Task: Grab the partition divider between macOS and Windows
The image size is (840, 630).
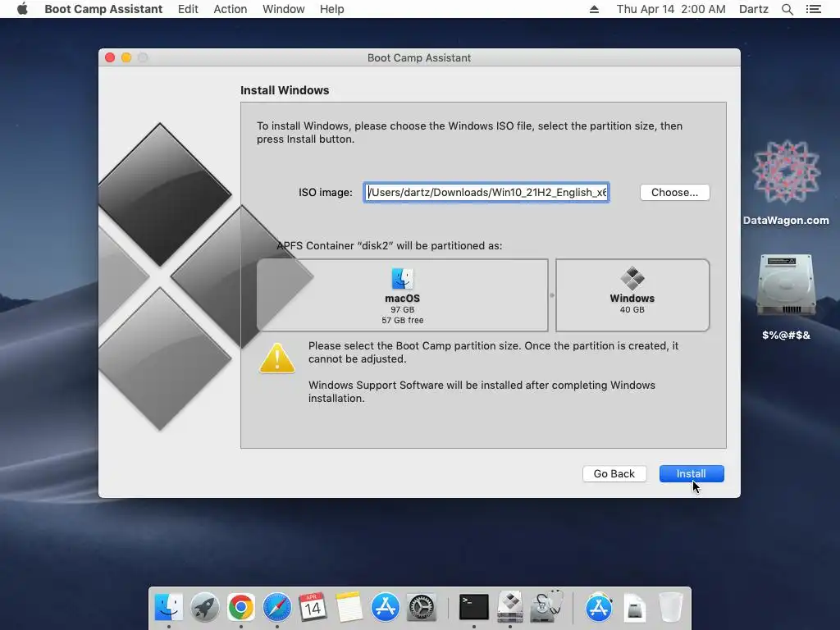Action: 552,295
